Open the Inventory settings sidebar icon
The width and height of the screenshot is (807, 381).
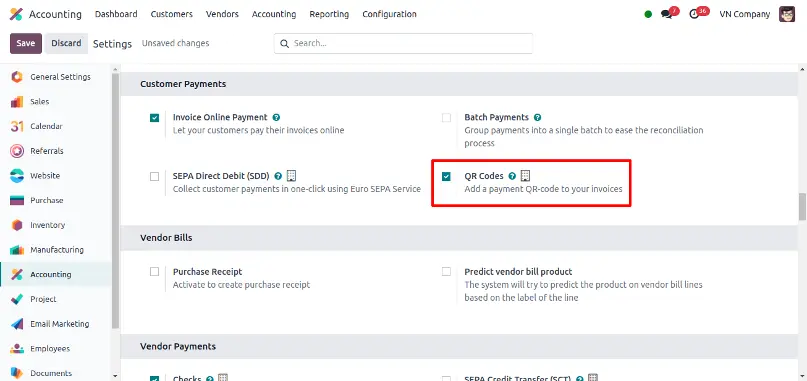[x=17, y=225]
